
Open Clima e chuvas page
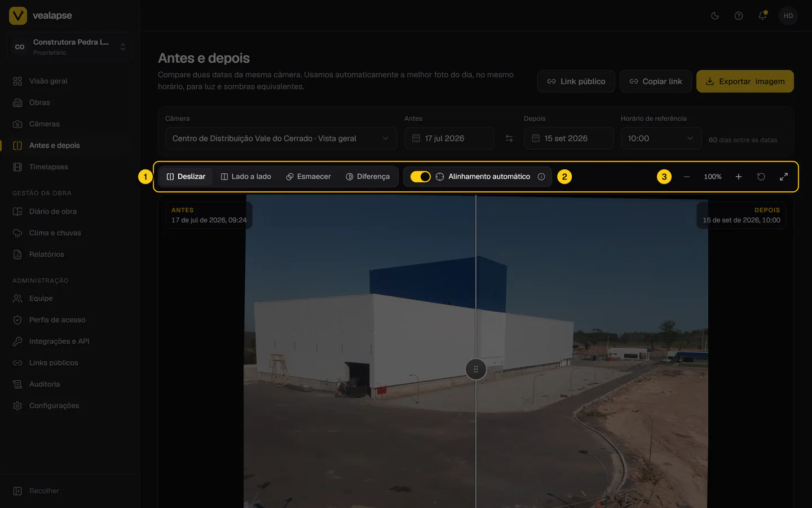(x=70, y=233)
